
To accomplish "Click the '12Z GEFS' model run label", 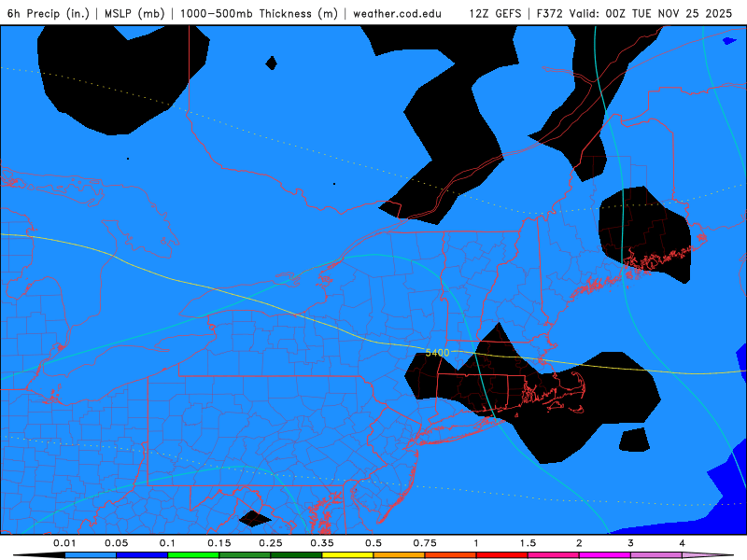I will tap(495, 14).
